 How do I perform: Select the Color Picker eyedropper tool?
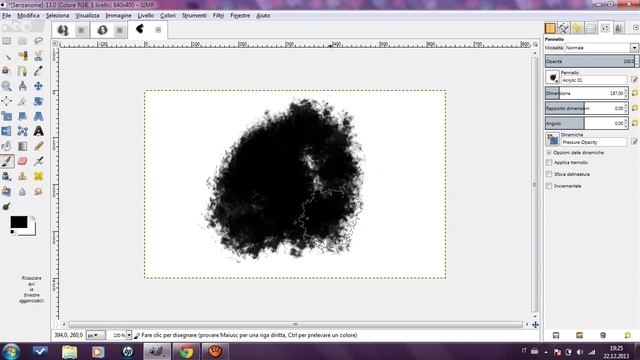(x=38, y=71)
